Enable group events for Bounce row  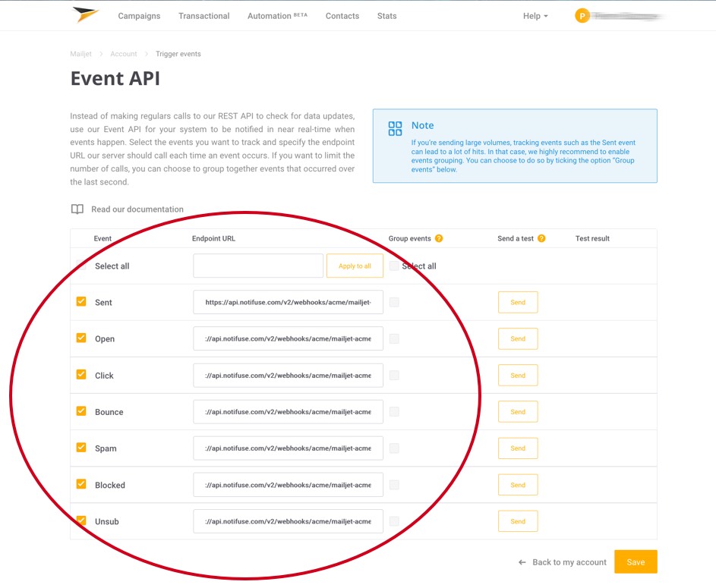pos(394,411)
